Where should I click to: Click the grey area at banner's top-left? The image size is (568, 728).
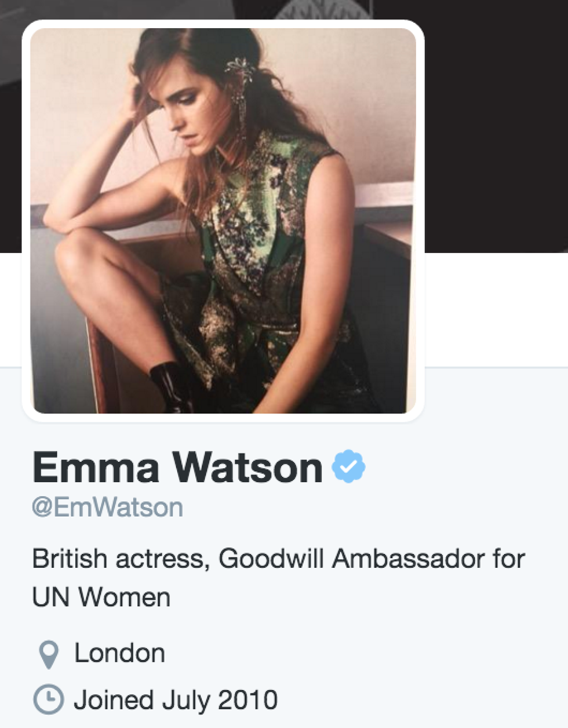tap(12, 17)
